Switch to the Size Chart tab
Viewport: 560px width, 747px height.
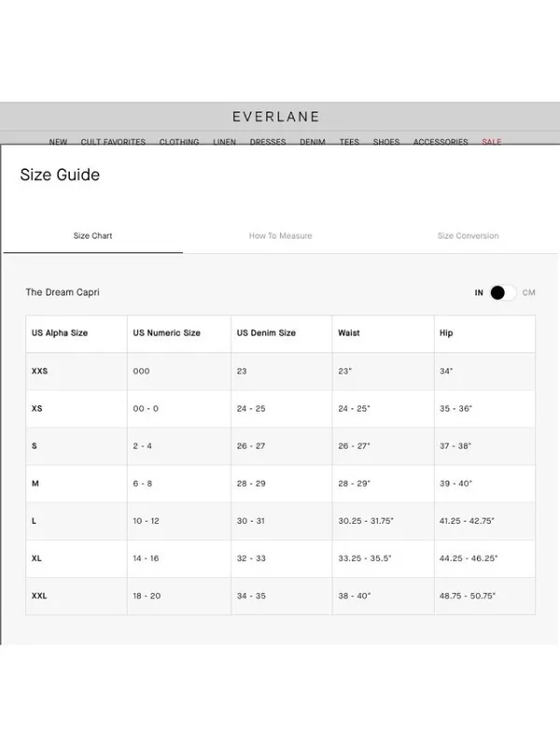[92, 236]
